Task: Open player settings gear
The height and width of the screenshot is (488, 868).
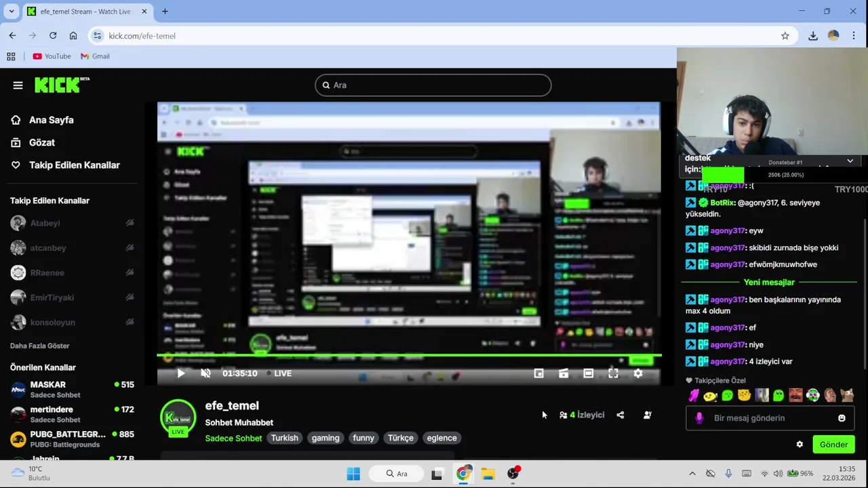Action: click(x=637, y=373)
